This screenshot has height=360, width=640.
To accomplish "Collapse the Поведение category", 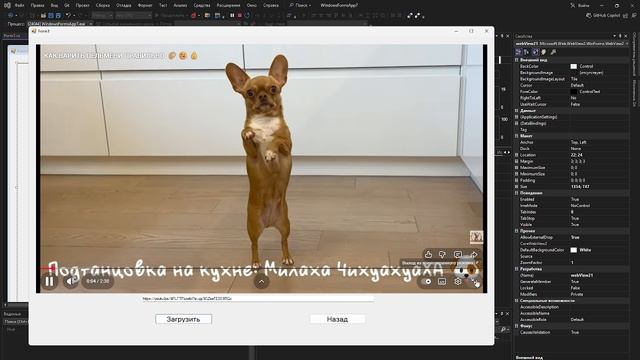I will [517, 193].
